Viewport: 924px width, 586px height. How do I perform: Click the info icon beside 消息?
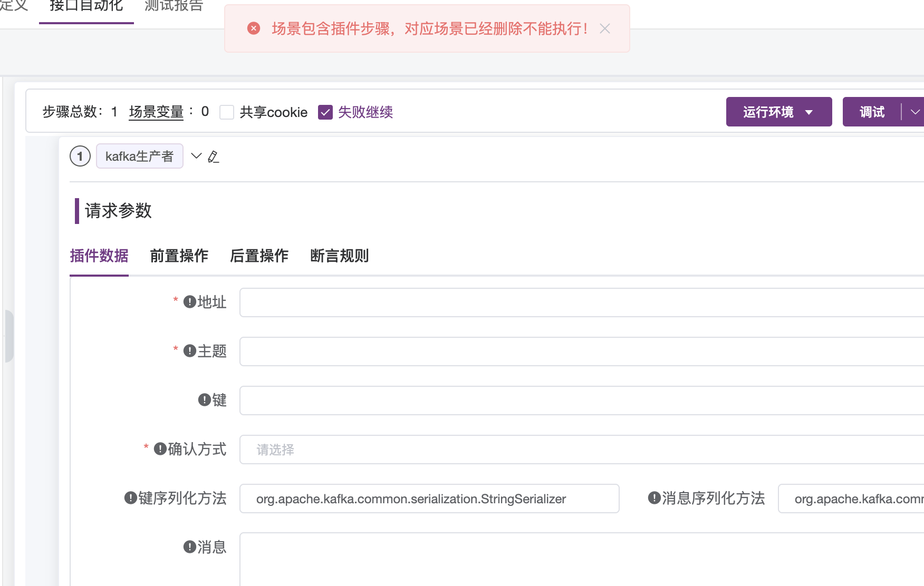coord(190,547)
